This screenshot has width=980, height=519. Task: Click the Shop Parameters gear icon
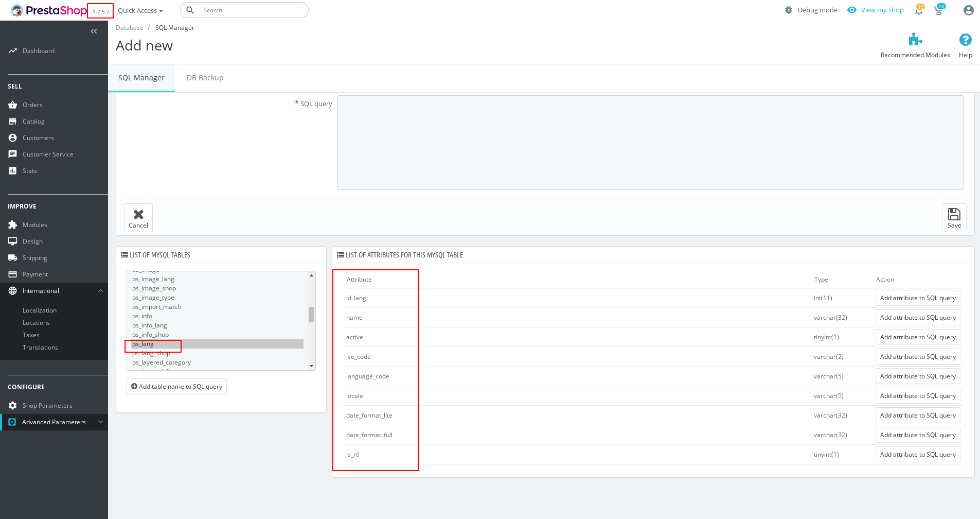point(13,406)
